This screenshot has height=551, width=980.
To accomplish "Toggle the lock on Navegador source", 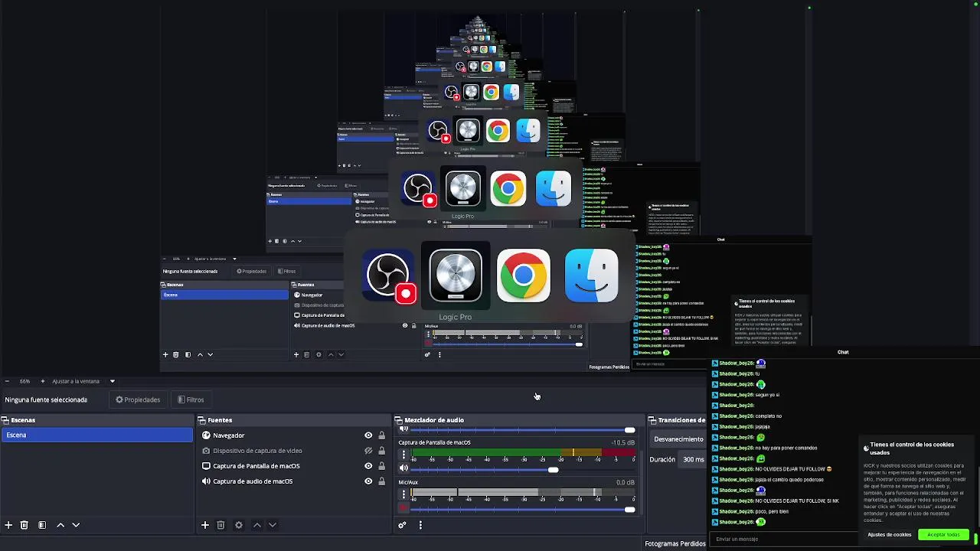I will 381,435.
